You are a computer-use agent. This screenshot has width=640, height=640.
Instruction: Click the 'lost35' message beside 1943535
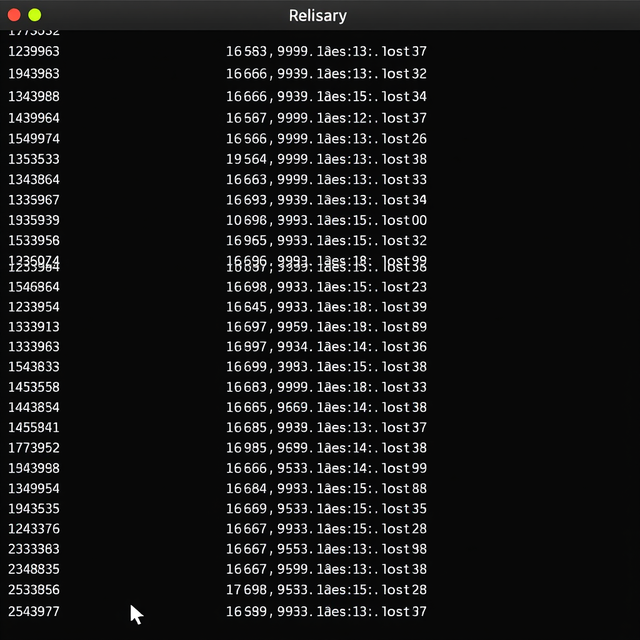pos(404,509)
